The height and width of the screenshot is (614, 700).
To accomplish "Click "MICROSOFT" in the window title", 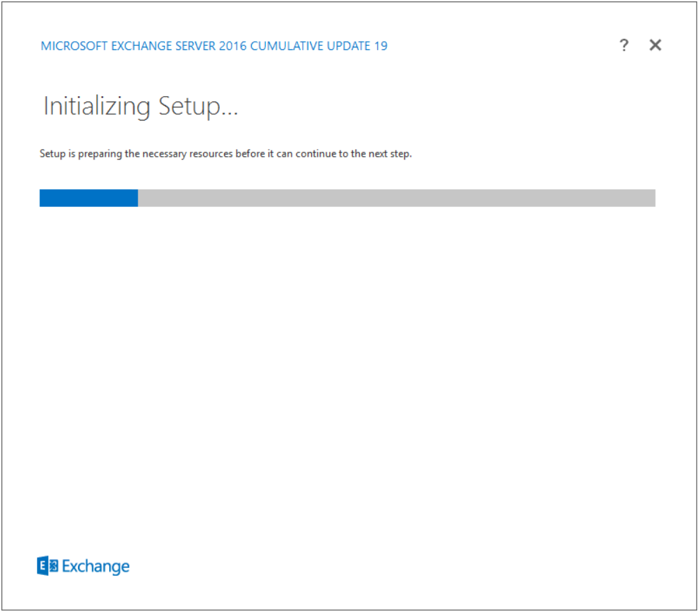I will click(x=71, y=47).
